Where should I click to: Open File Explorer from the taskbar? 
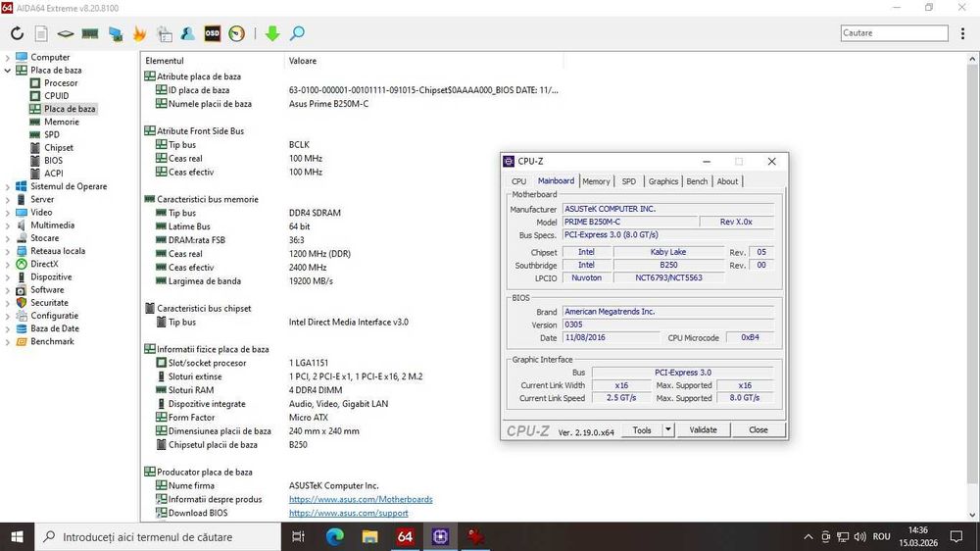pyautogui.click(x=369, y=536)
